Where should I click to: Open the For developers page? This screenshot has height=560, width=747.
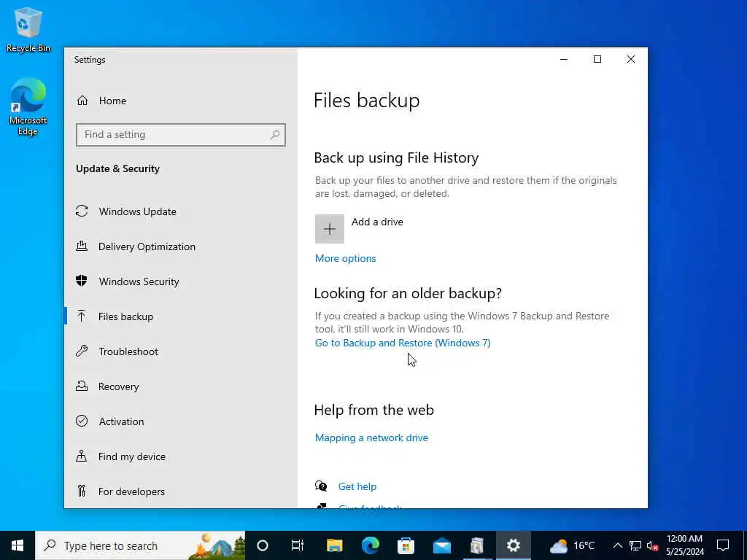coord(131,491)
